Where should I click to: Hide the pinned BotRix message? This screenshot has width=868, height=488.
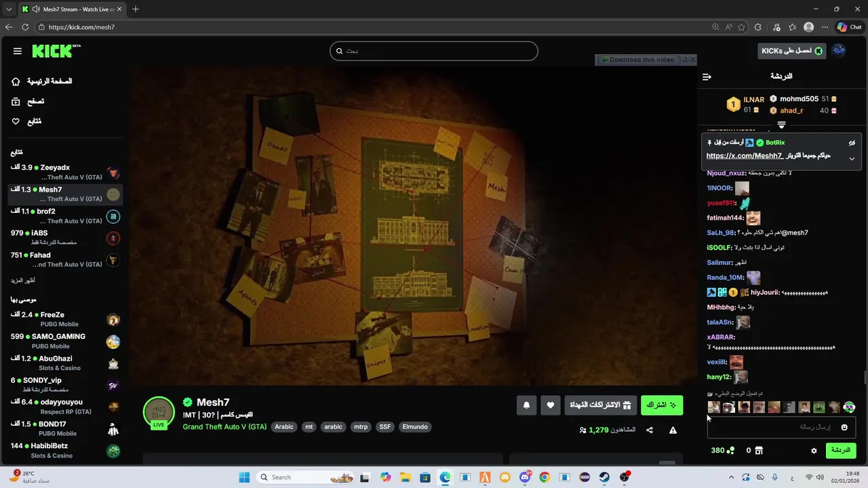click(852, 143)
